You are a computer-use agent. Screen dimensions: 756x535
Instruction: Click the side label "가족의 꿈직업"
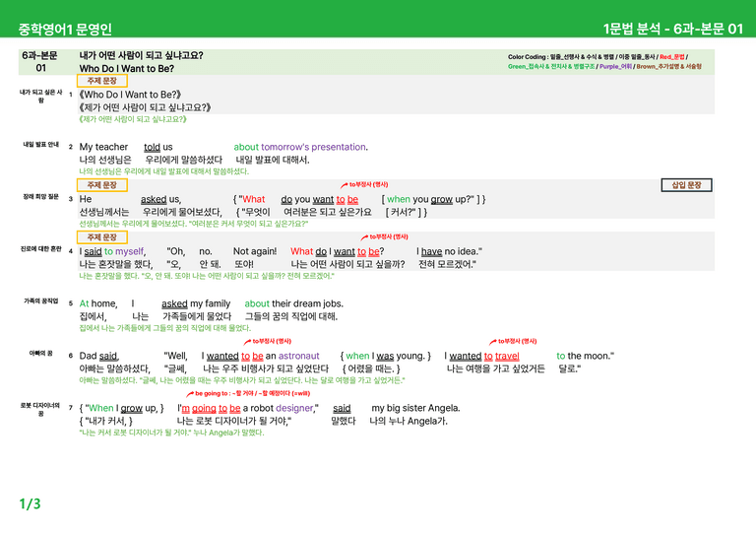tap(41, 301)
